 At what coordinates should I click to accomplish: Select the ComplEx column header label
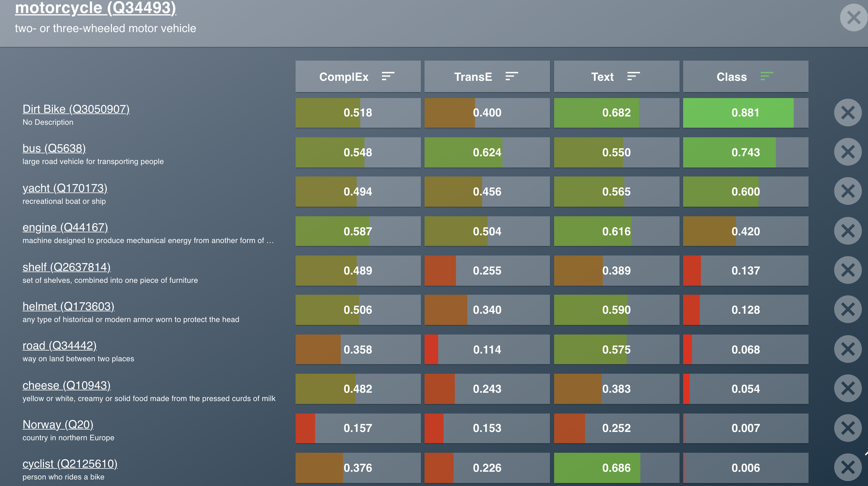pos(344,77)
